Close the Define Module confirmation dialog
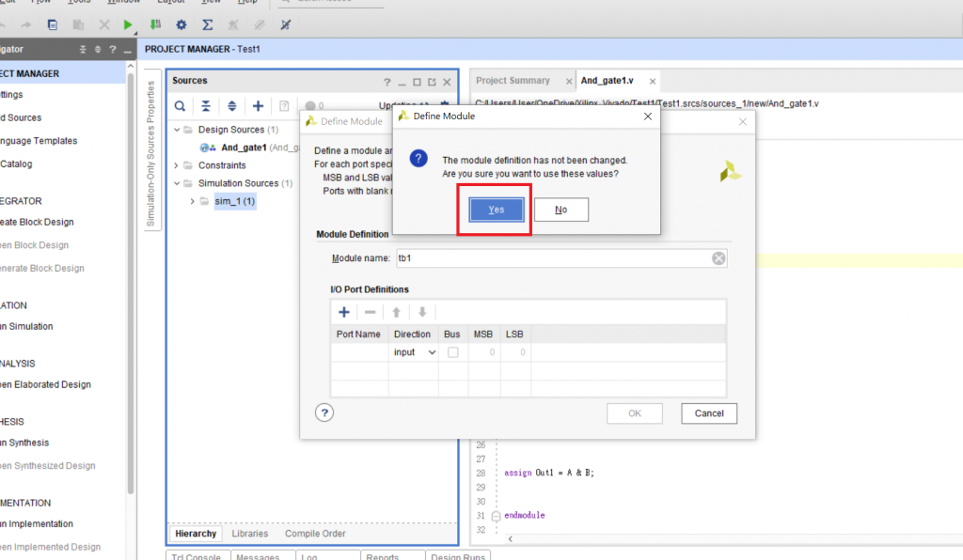 [647, 117]
